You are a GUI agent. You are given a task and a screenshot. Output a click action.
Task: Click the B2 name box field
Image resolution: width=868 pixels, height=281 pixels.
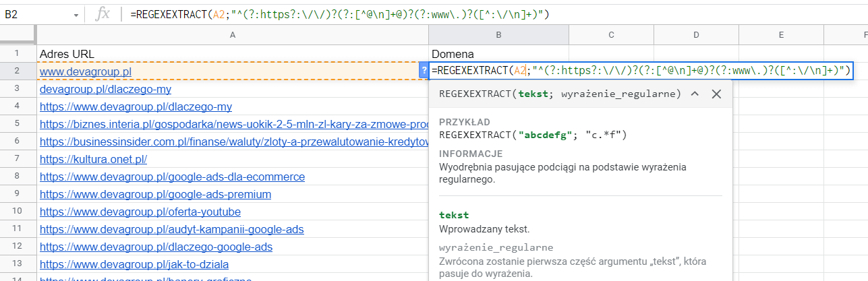click(x=34, y=15)
